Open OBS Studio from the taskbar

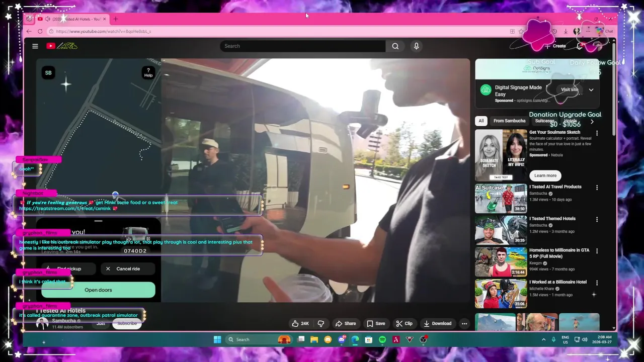(x=423, y=339)
